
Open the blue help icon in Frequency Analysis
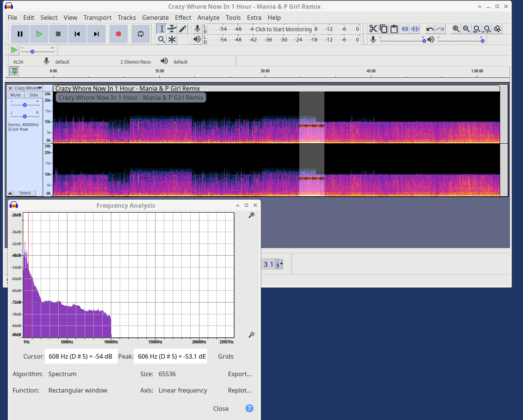(x=249, y=409)
